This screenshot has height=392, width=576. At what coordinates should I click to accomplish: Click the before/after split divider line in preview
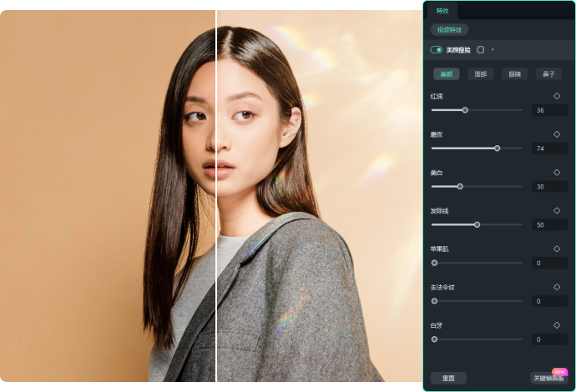pos(216,196)
